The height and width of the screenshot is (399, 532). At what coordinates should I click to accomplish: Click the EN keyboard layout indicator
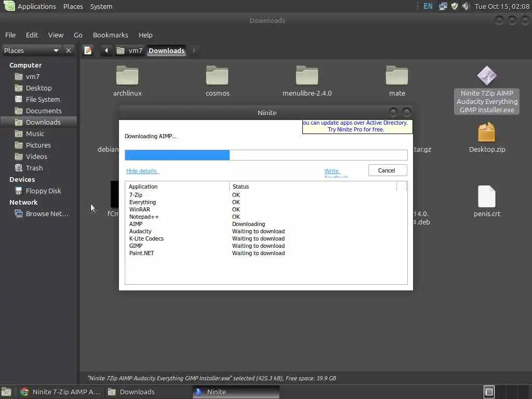[x=428, y=6]
